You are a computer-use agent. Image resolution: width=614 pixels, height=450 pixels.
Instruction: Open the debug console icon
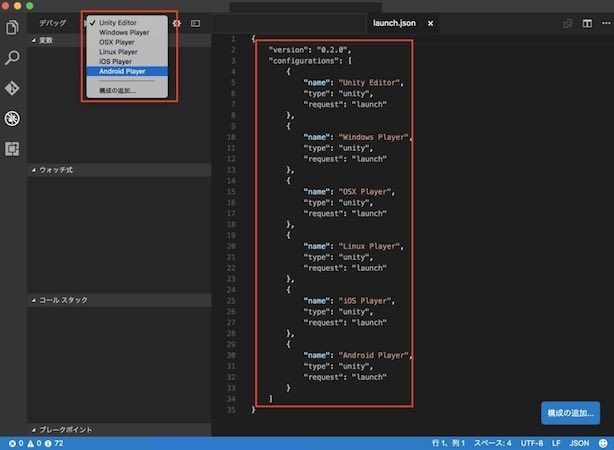pos(195,23)
